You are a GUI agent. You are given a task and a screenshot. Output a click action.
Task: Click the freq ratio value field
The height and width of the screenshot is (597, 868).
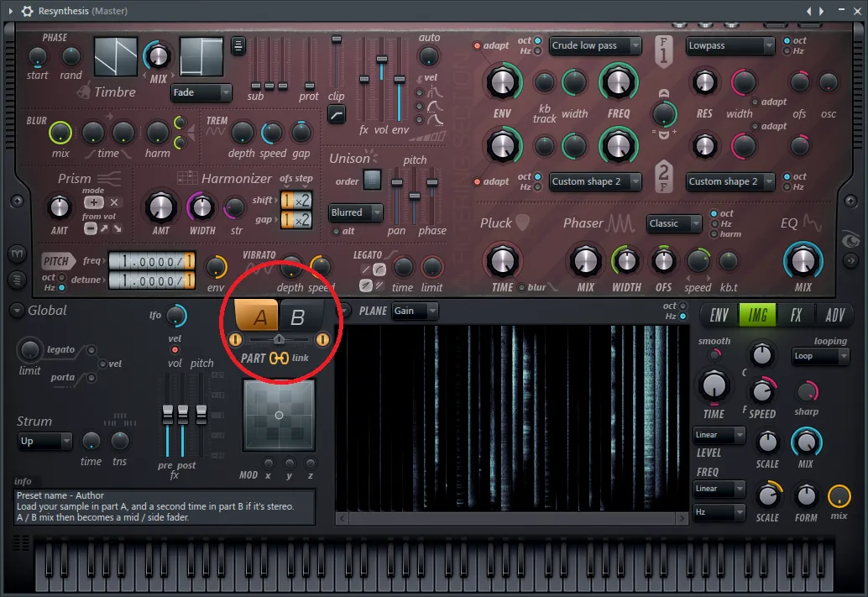(x=152, y=260)
